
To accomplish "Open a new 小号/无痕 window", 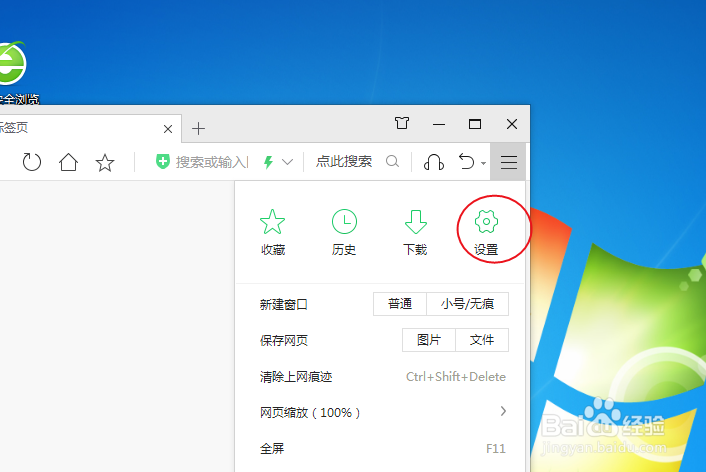I will coord(467,304).
